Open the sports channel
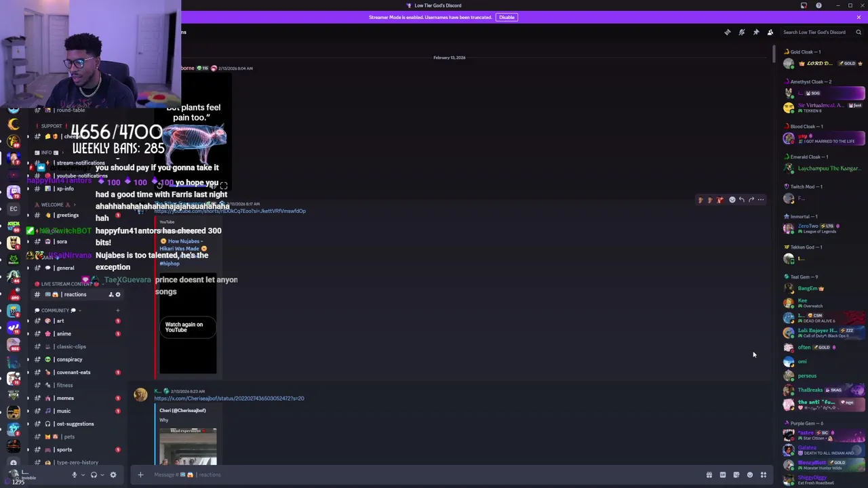The width and height of the screenshot is (868, 488). (78, 449)
